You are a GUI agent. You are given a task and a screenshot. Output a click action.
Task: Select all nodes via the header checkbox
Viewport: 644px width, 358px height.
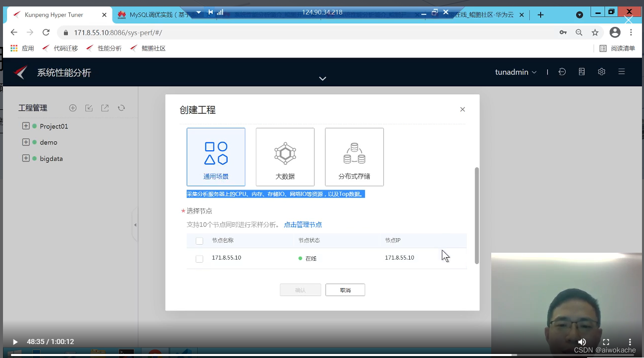tap(199, 240)
